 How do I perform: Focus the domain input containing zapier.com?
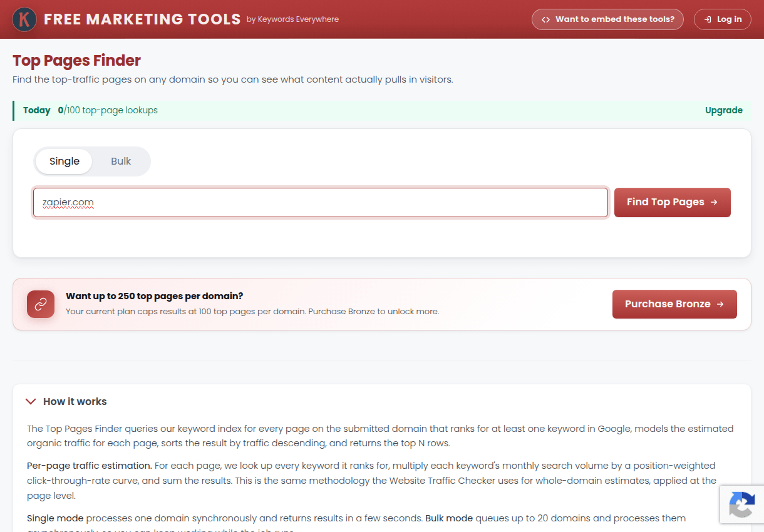click(321, 203)
